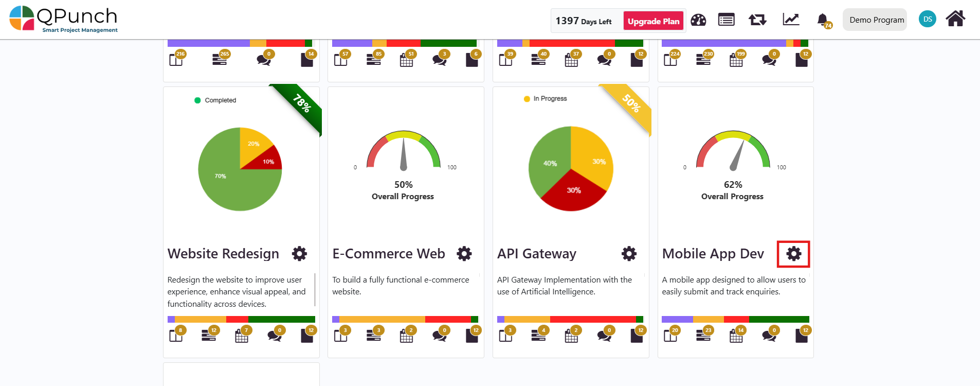
Task: Go to home via house icon
Action: (955, 19)
